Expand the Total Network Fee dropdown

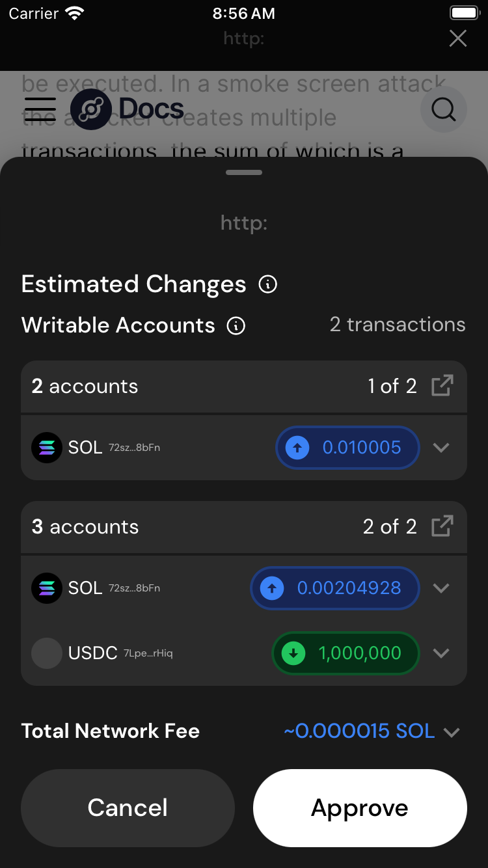click(x=452, y=732)
